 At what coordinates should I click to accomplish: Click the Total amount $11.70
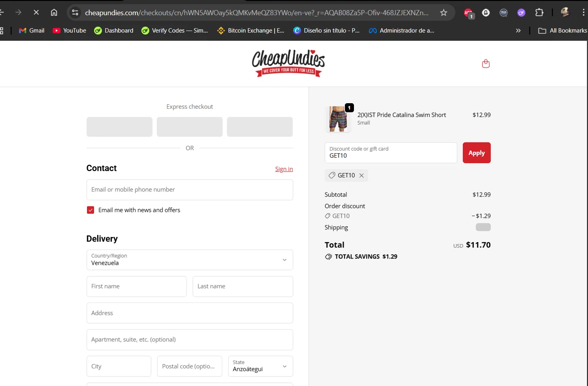tap(478, 245)
